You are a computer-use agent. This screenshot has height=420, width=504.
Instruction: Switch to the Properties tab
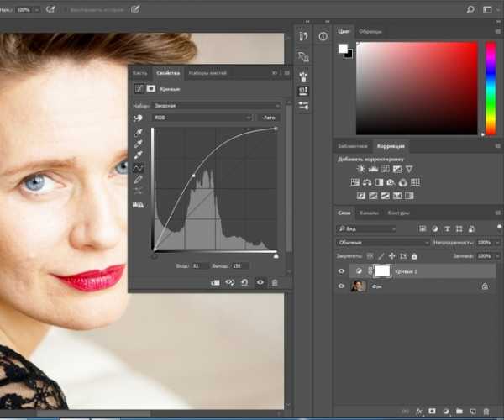click(168, 73)
